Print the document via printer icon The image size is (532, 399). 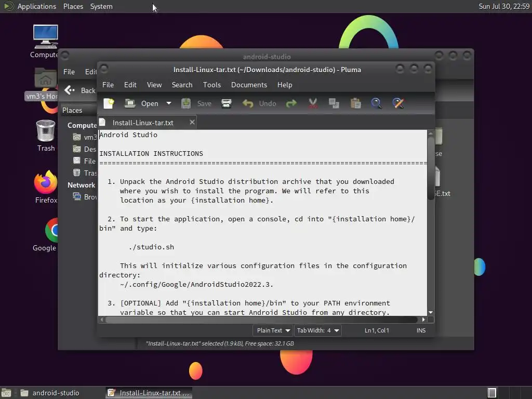(x=227, y=103)
